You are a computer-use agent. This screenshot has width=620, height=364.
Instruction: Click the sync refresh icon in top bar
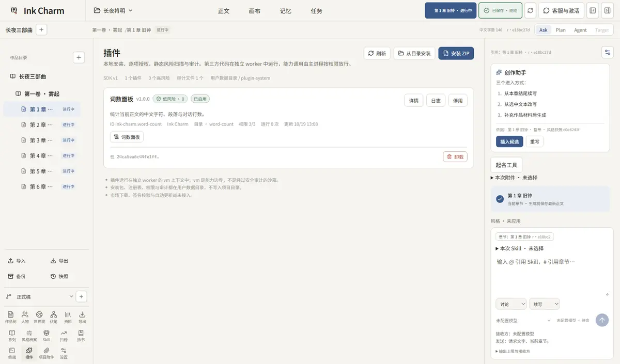[x=530, y=10]
